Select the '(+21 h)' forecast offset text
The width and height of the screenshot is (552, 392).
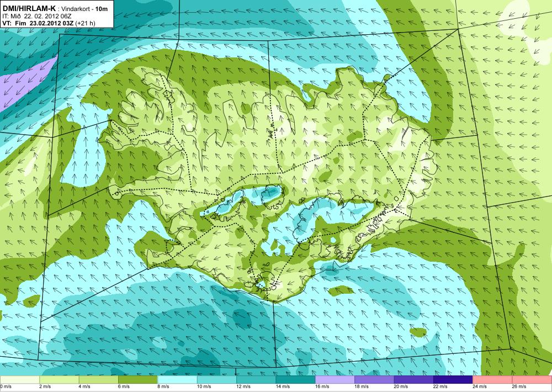click(86, 23)
